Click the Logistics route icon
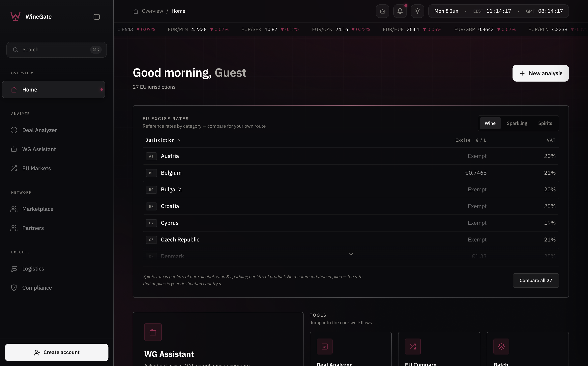The height and width of the screenshot is (366, 588). (14, 269)
